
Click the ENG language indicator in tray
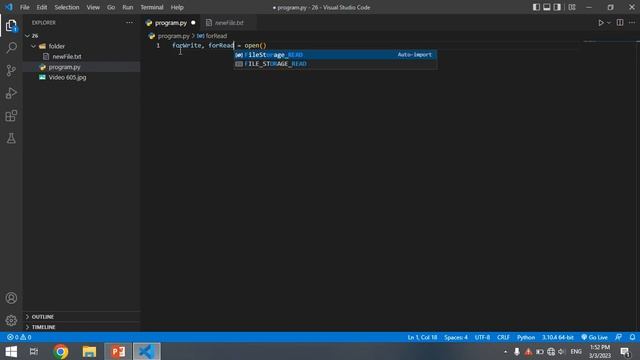[x=576, y=351]
